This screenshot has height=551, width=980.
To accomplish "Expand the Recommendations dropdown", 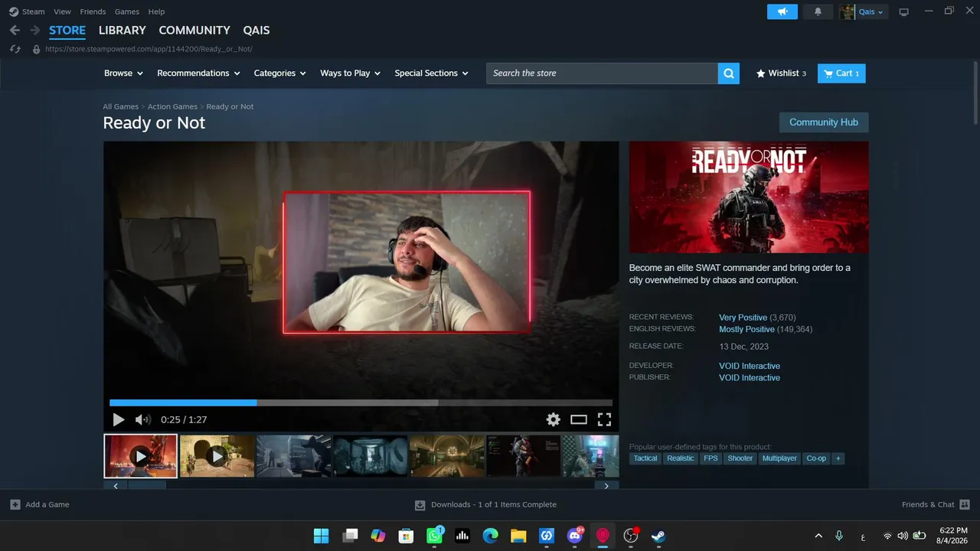I will tap(198, 73).
